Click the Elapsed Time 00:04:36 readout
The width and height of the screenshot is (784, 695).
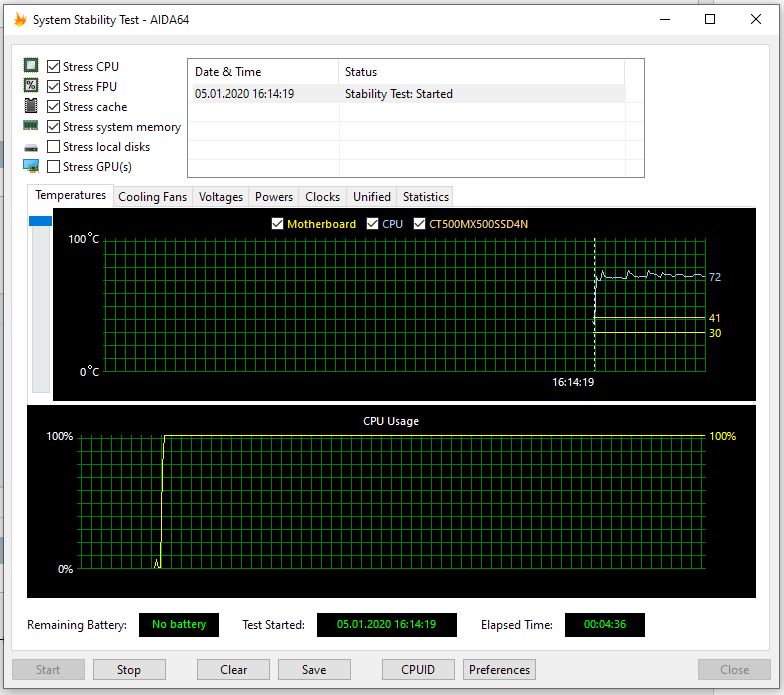[x=605, y=624]
